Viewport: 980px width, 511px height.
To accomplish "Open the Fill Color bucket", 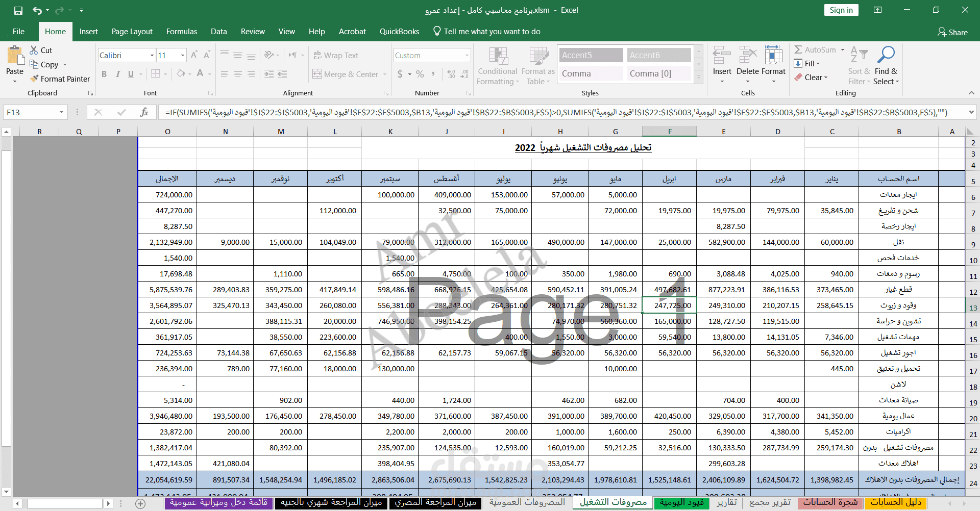I will [x=181, y=74].
